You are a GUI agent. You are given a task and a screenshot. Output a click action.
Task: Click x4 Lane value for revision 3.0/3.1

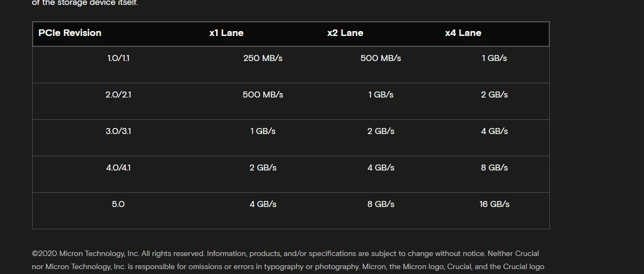494,131
